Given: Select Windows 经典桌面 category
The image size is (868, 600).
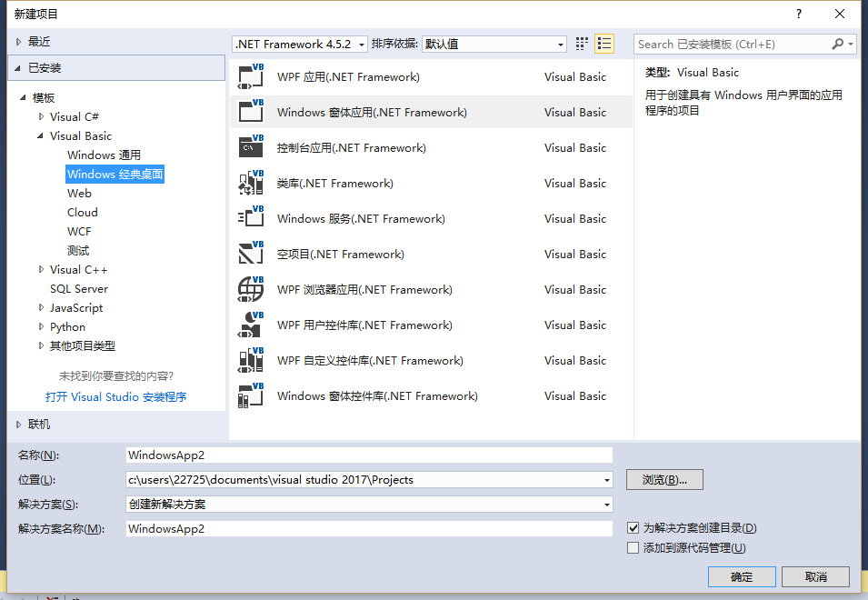Looking at the screenshot, I should click(115, 175).
